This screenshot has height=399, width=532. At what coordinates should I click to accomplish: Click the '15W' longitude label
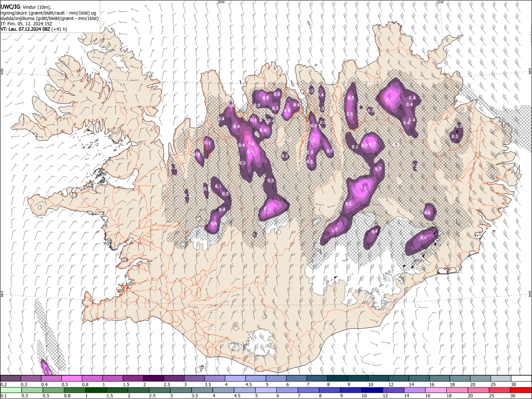[x=440, y=2]
